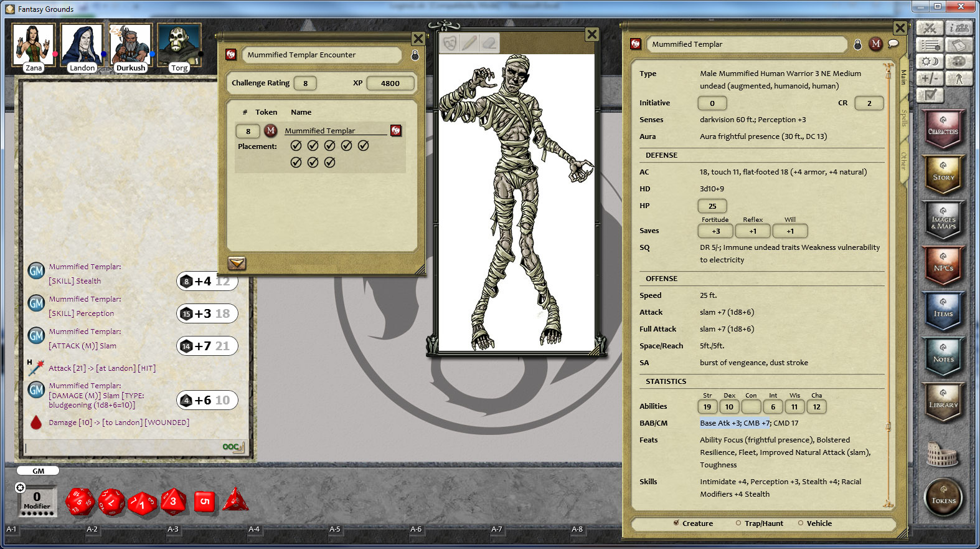Open Zana's character portrait
Viewport: 980px width, 549px height.
(x=34, y=45)
